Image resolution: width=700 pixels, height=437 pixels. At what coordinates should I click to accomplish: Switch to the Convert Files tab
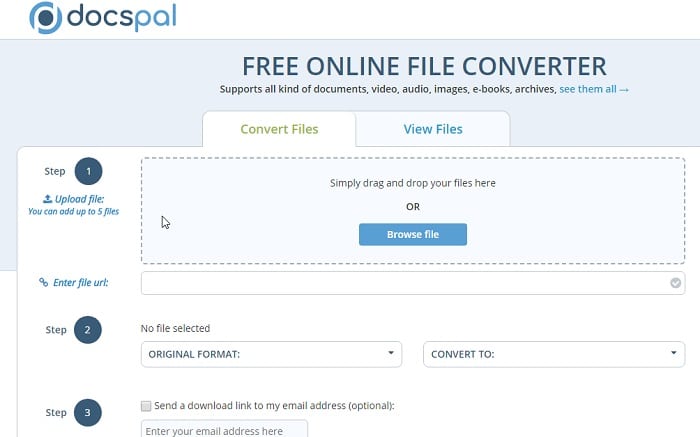pyautogui.click(x=279, y=129)
